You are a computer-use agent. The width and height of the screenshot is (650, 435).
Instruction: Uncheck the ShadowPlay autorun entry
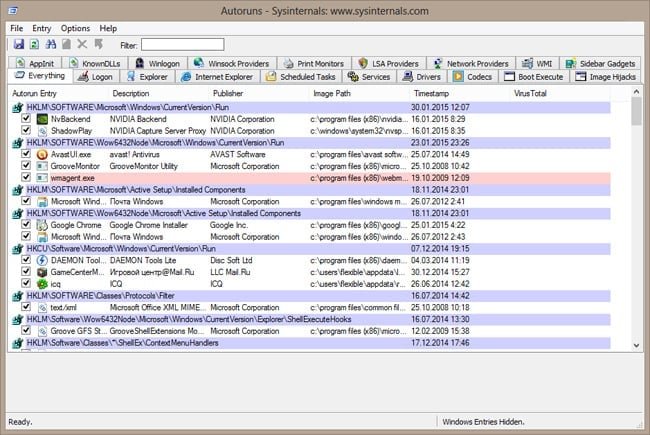[x=26, y=130]
